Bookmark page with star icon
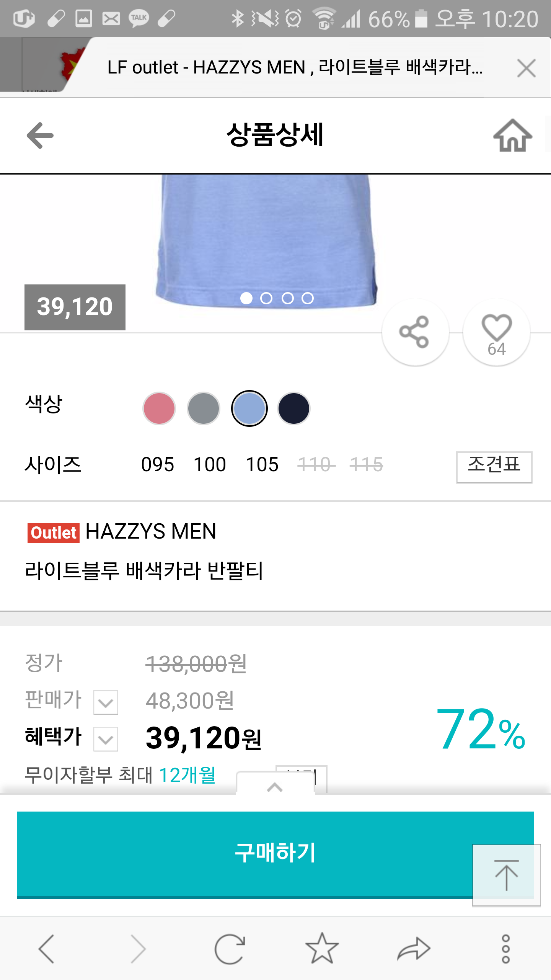Image resolution: width=551 pixels, height=980 pixels. click(322, 949)
